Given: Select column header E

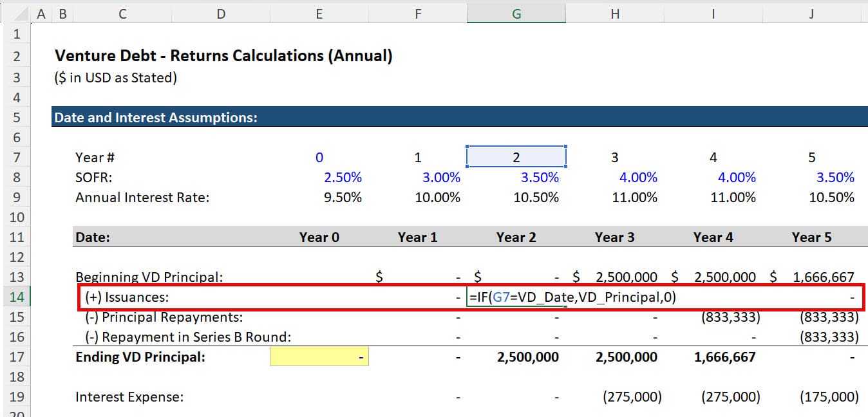Looking at the screenshot, I should coord(319,12).
